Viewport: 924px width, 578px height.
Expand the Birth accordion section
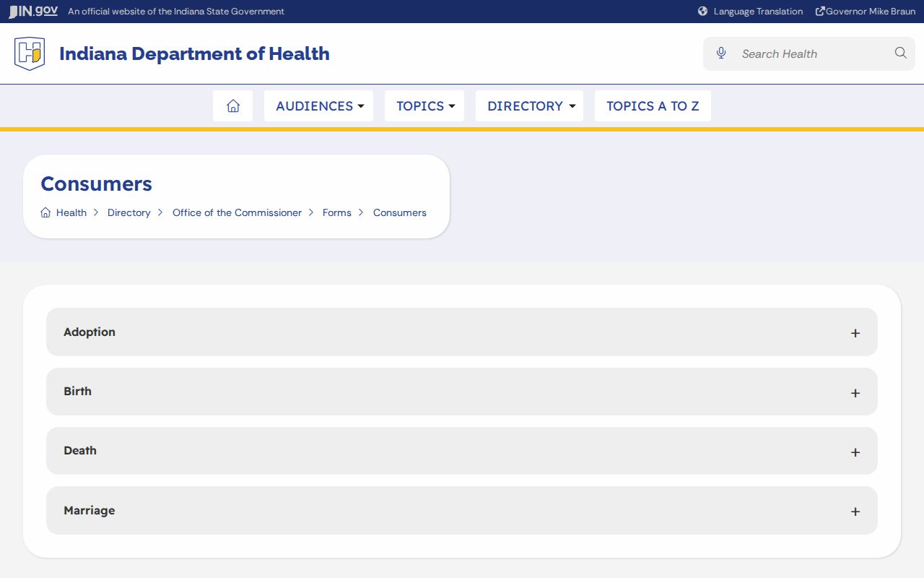tap(462, 392)
